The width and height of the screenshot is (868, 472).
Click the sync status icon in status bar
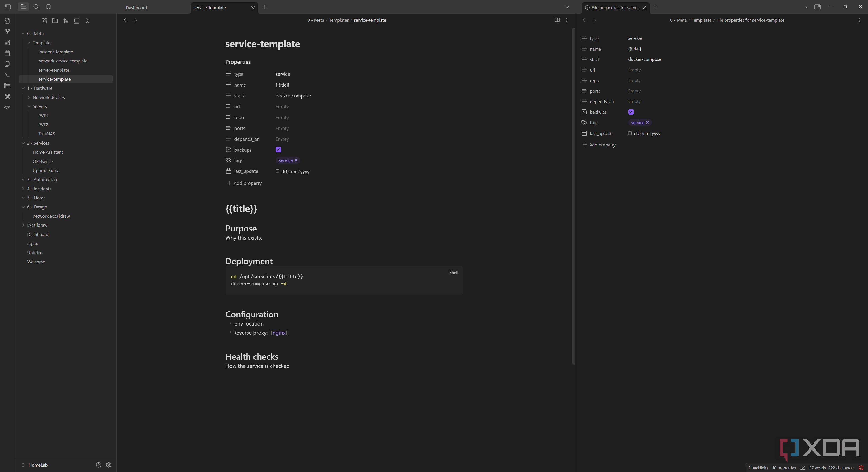point(861,468)
